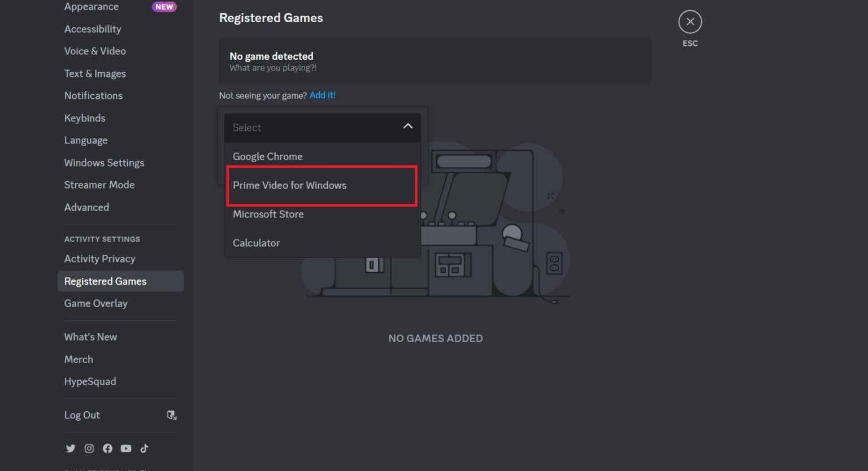Select Prime Video for Windows from the list
The image size is (868, 471).
click(289, 185)
